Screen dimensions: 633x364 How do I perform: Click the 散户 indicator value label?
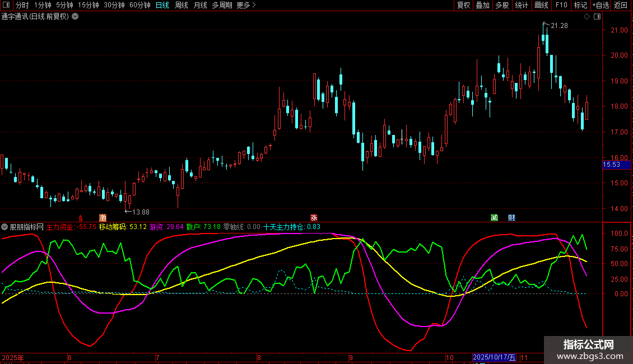(203, 227)
